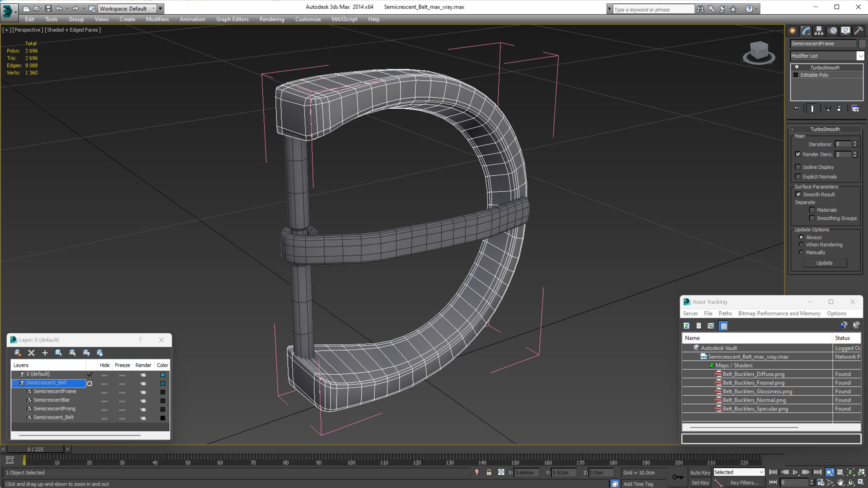
Task: Toggle the Render Iters checkbox
Action: (x=798, y=154)
